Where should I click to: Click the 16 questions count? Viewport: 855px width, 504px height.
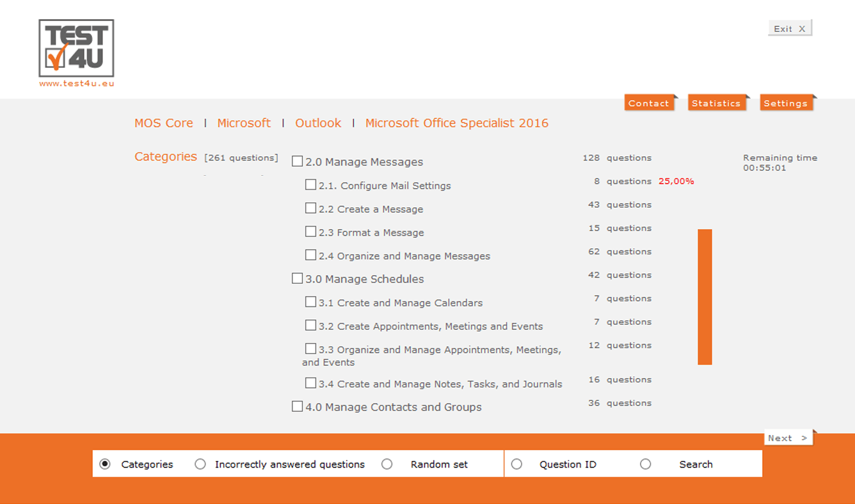point(620,379)
